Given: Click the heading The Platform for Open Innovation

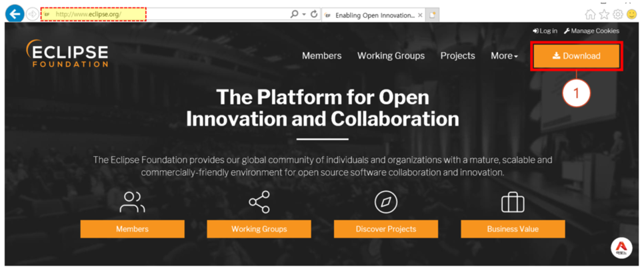Looking at the screenshot, I should click(x=323, y=108).
